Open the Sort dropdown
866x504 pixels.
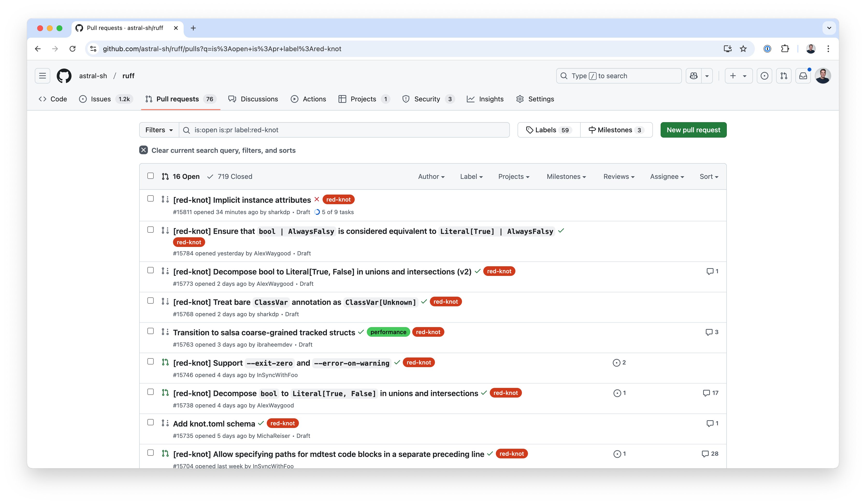pyautogui.click(x=709, y=176)
